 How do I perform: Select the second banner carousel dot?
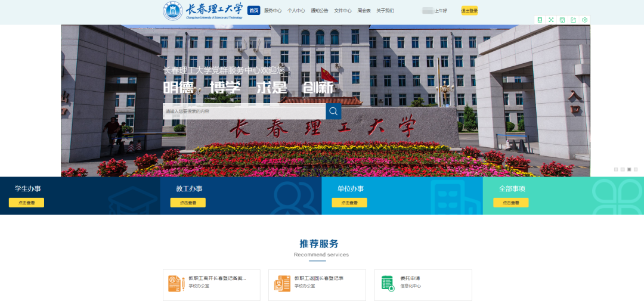click(x=623, y=169)
